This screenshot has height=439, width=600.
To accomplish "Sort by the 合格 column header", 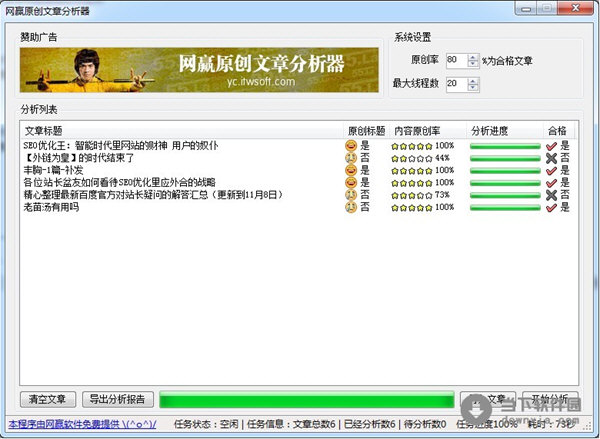I will (559, 131).
